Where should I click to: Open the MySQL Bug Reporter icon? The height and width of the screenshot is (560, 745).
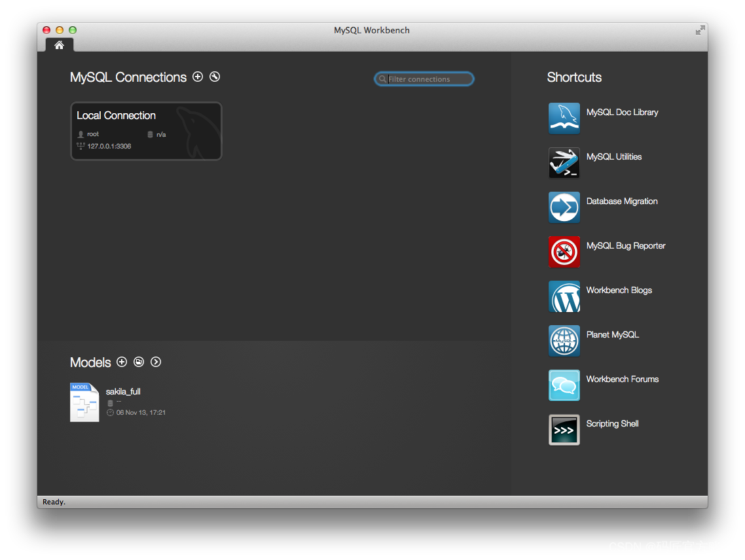pyautogui.click(x=564, y=252)
